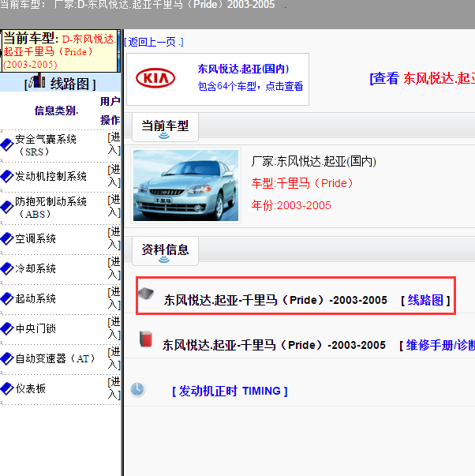
Task: Click the clock icon beside 发动机正时 TIMING
Action: click(137, 389)
